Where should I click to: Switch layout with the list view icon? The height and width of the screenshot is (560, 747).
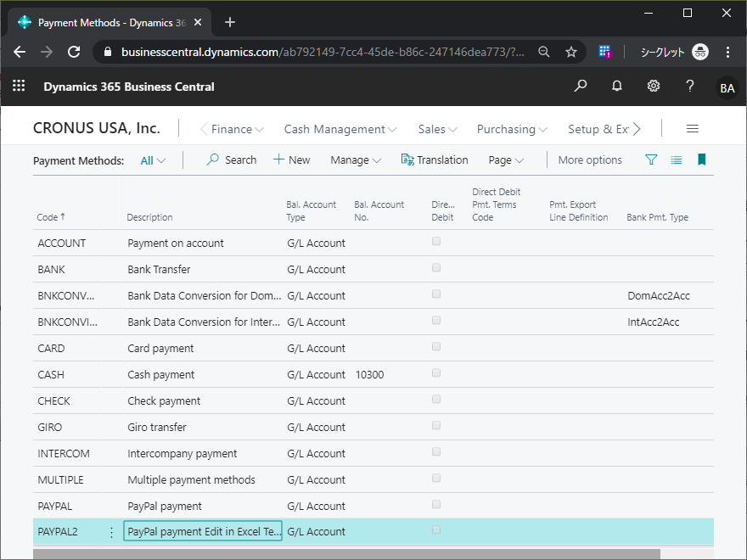pos(677,160)
